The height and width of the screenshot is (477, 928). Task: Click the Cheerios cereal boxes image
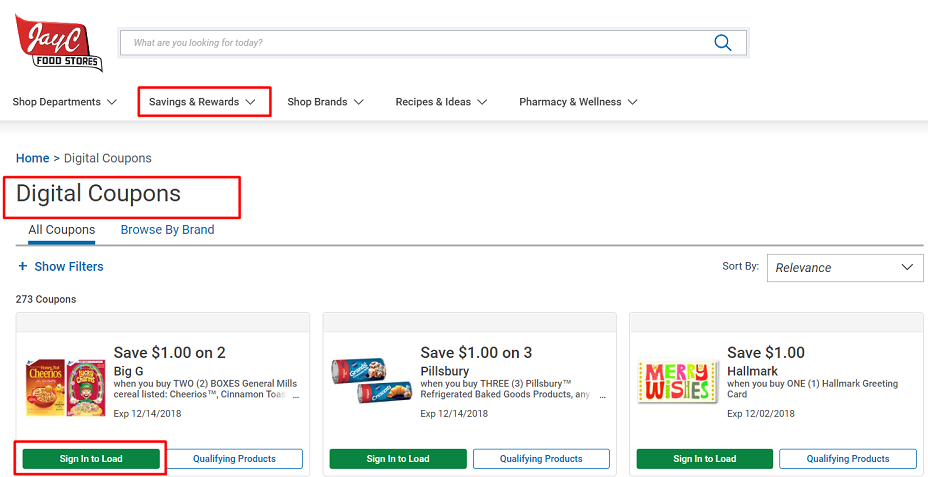pos(66,388)
